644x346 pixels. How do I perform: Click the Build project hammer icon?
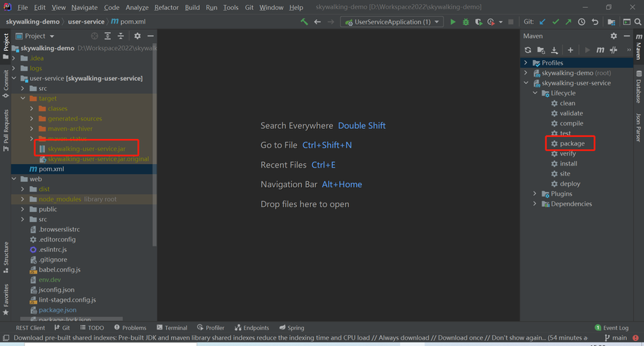(304, 21)
